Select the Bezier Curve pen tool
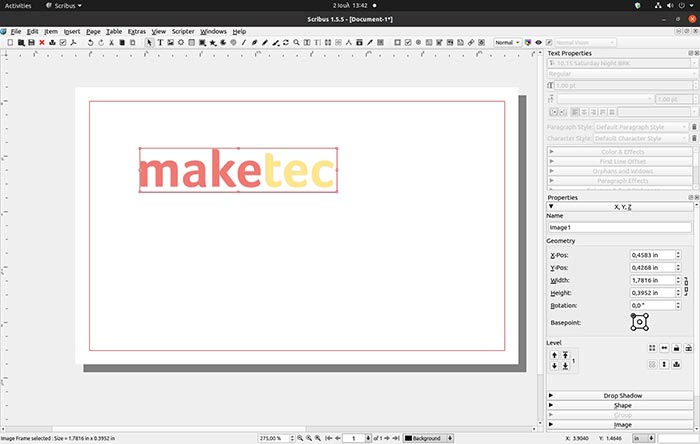700x444 pixels. pyautogui.click(x=254, y=42)
